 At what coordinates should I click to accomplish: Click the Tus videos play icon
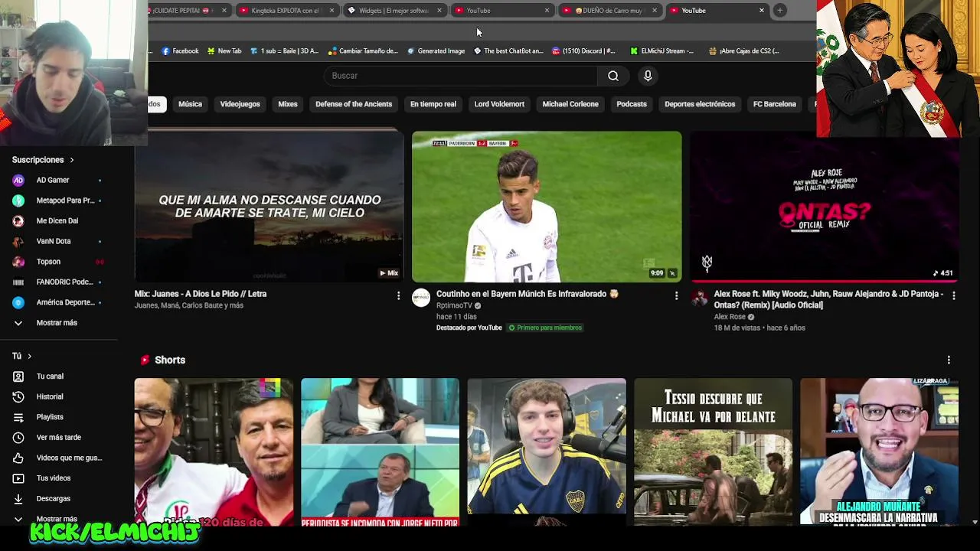pos(18,478)
